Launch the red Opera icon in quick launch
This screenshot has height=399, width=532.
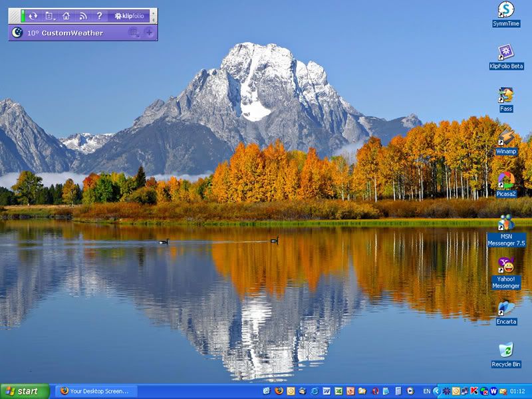(x=375, y=391)
